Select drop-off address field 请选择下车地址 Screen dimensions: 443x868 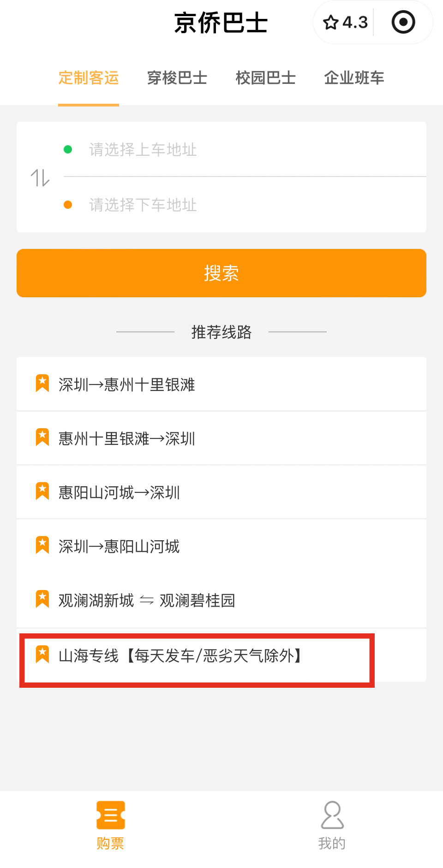pos(245,205)
